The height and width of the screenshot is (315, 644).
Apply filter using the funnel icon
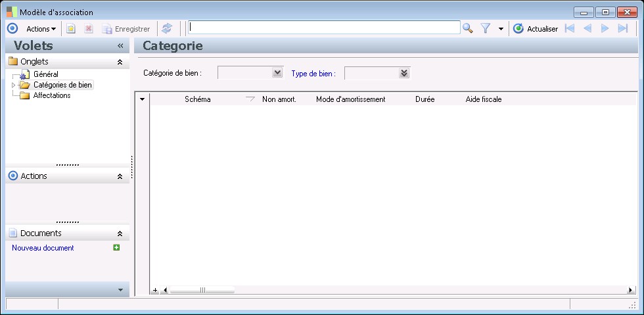[486, 28]
